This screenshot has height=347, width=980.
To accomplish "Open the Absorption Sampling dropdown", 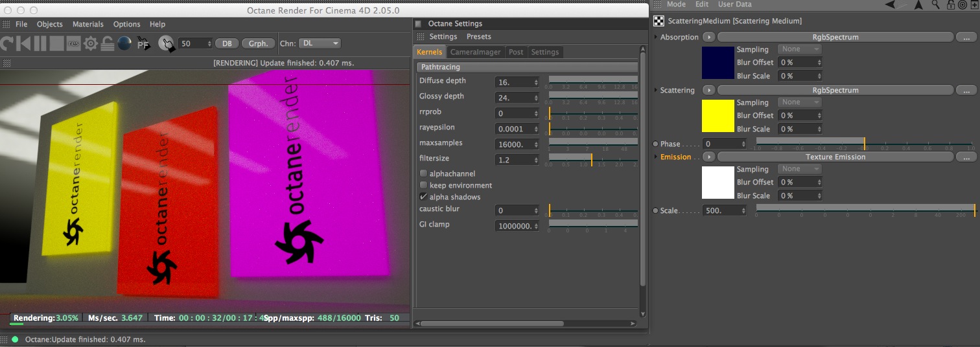I will click(800, 49).
